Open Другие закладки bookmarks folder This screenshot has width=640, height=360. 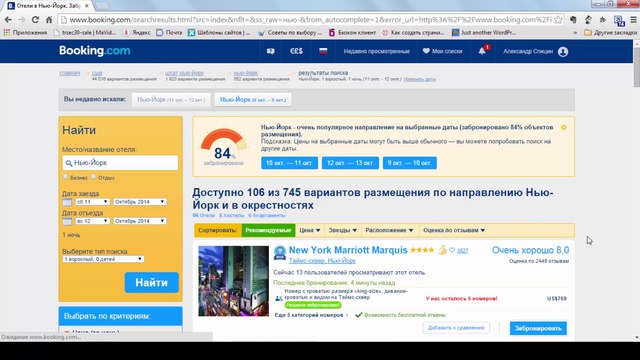(x=611, y=32)
